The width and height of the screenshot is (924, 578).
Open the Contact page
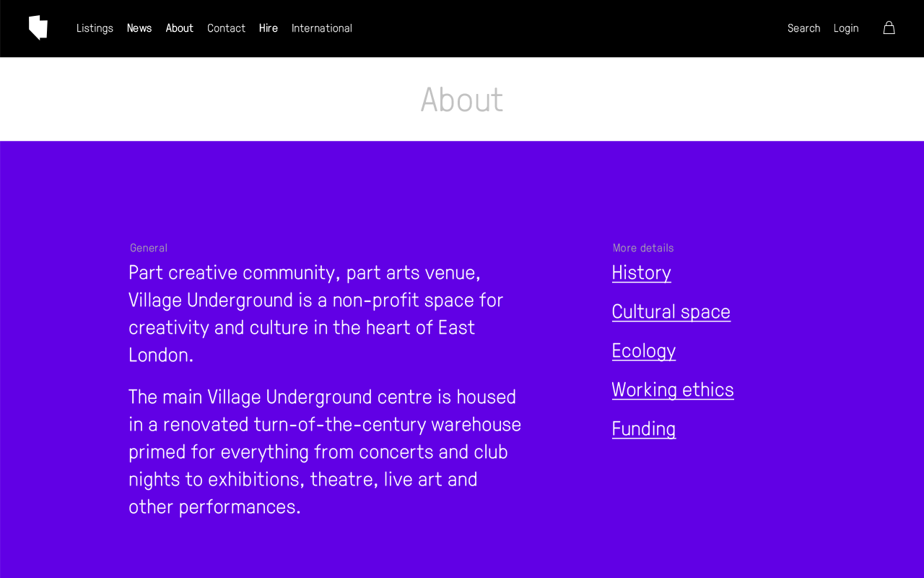pos(226,28)
